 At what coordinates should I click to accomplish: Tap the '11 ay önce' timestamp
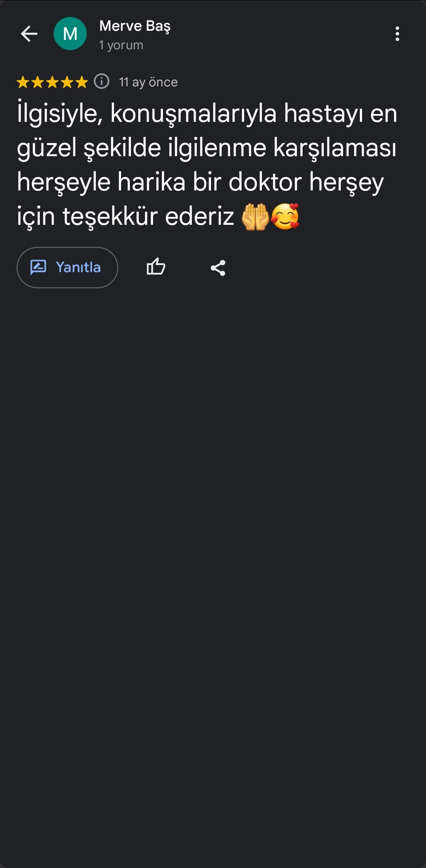148,82
